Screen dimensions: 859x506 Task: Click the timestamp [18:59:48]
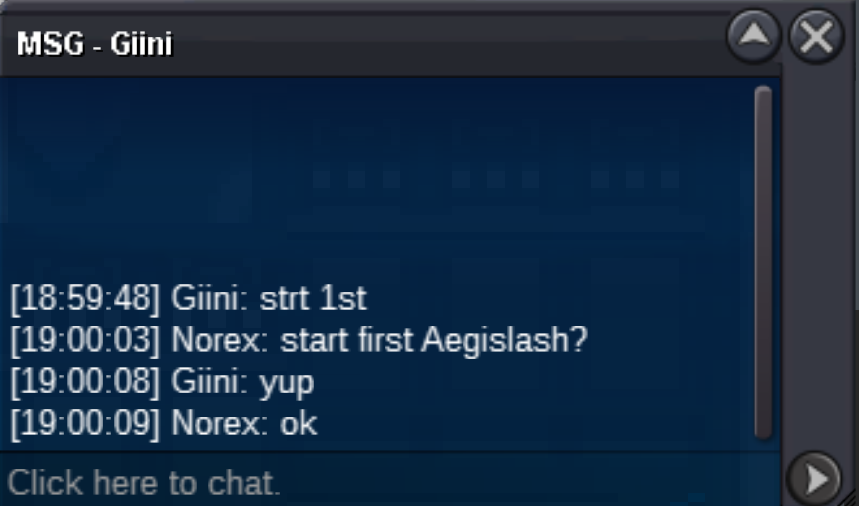(85, 299)
